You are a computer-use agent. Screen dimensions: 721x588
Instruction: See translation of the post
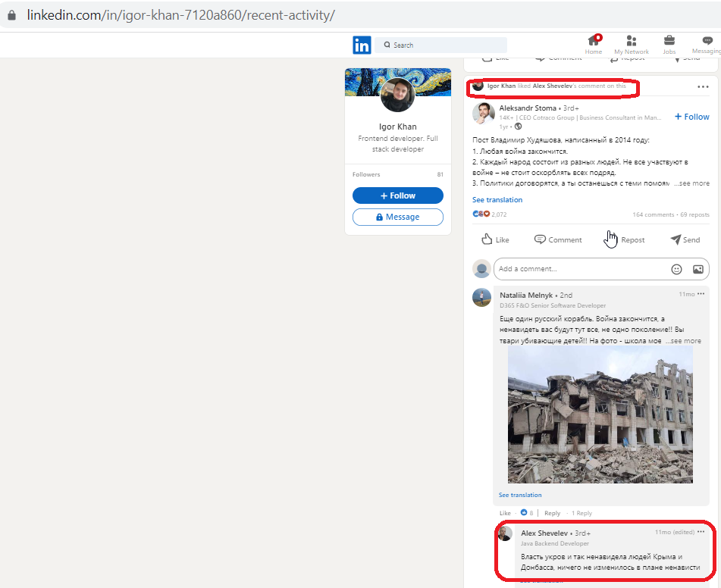pos(497,199)
